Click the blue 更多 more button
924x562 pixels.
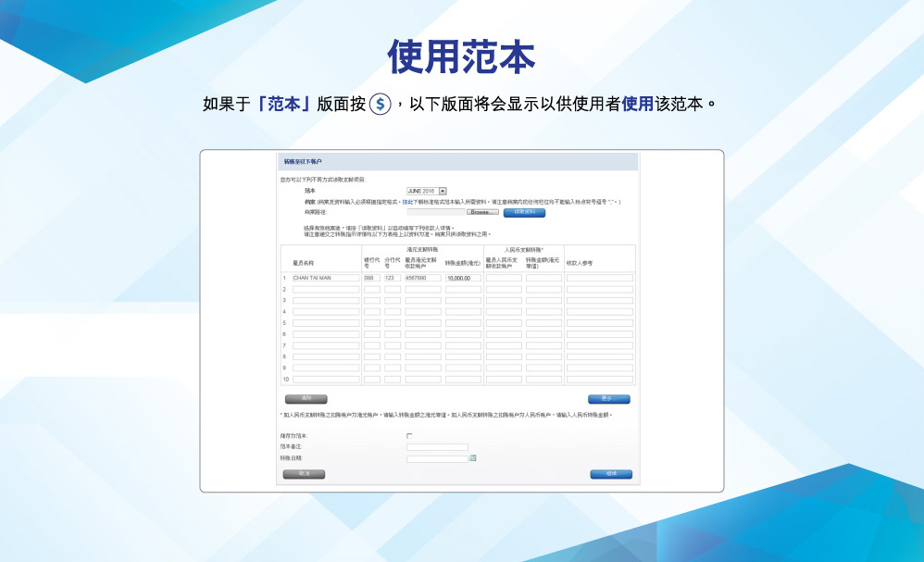point(608,399)
